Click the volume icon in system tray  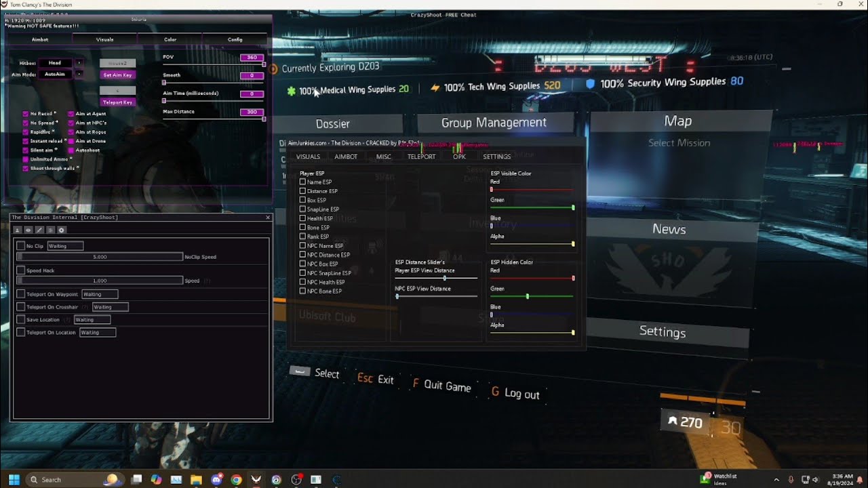tap(814, 479)
